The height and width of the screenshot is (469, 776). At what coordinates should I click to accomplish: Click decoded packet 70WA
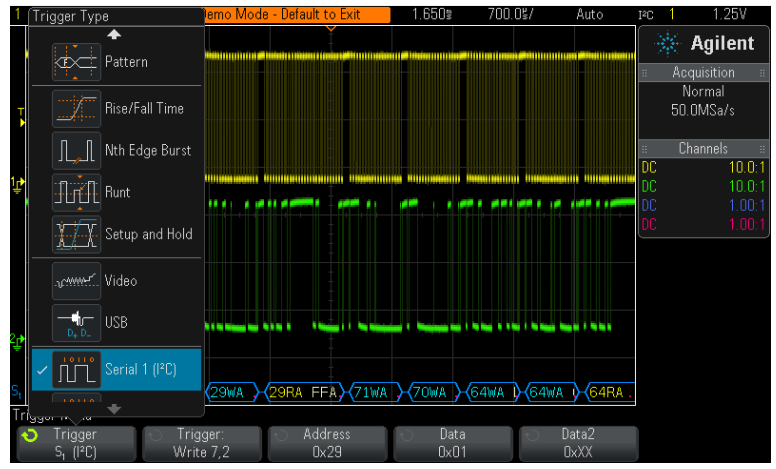pyautogui.click(x=434, y=393)
